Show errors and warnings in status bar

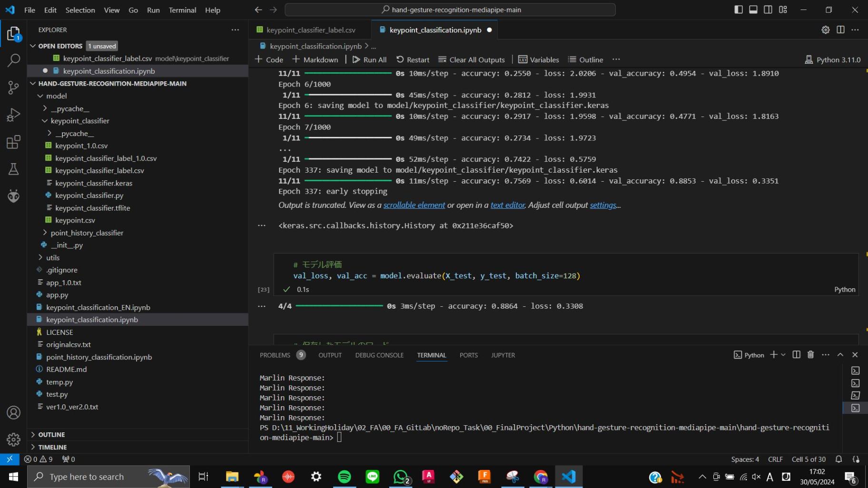point(39,459)
